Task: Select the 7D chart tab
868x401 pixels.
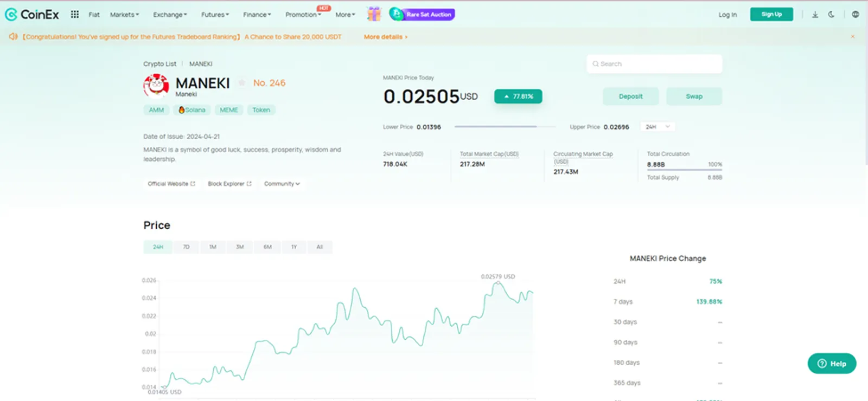Action: click(x=186, y=247)
